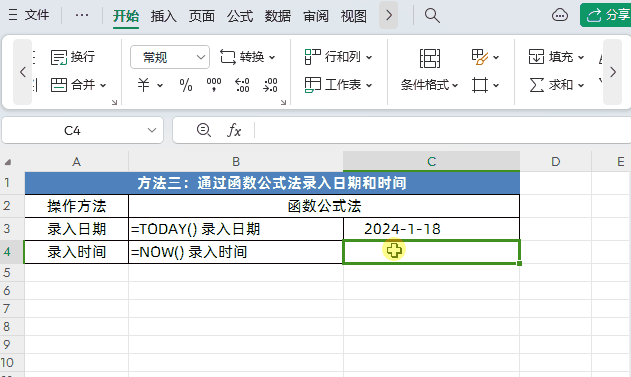Click the title cell 方法三：通过函数公式法录入日期和时间
This screenshot has height=377, width=631.
pos(272,183)
